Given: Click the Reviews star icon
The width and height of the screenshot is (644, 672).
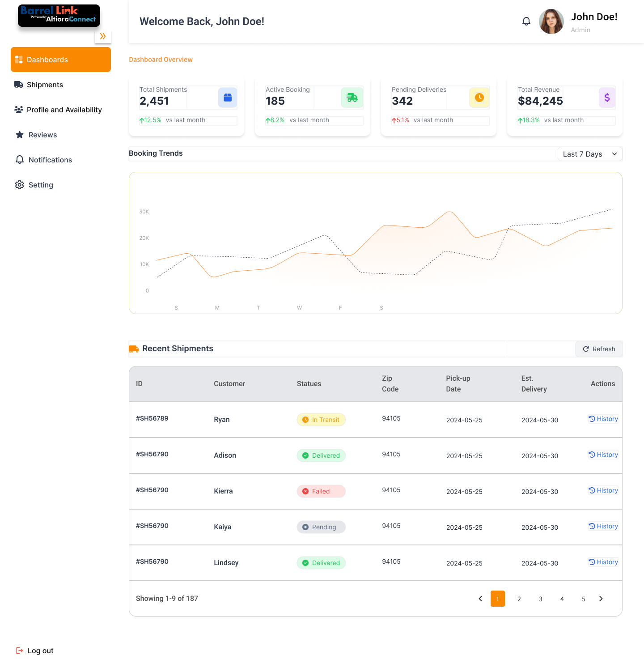Looking at the screenshot, I should pyautogui.click(x=19, y=135).
